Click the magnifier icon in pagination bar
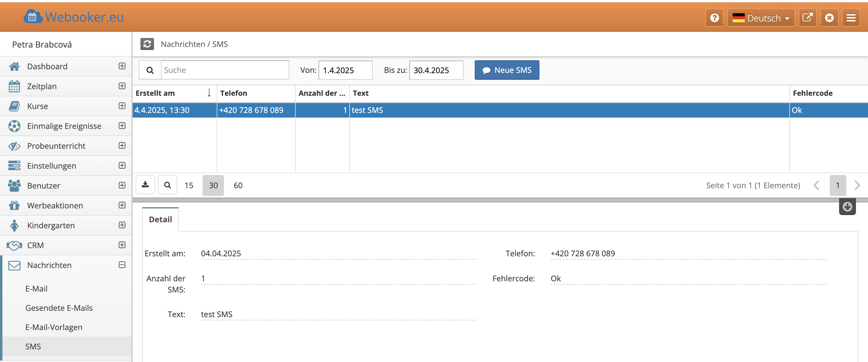 [x=168, y=185]
